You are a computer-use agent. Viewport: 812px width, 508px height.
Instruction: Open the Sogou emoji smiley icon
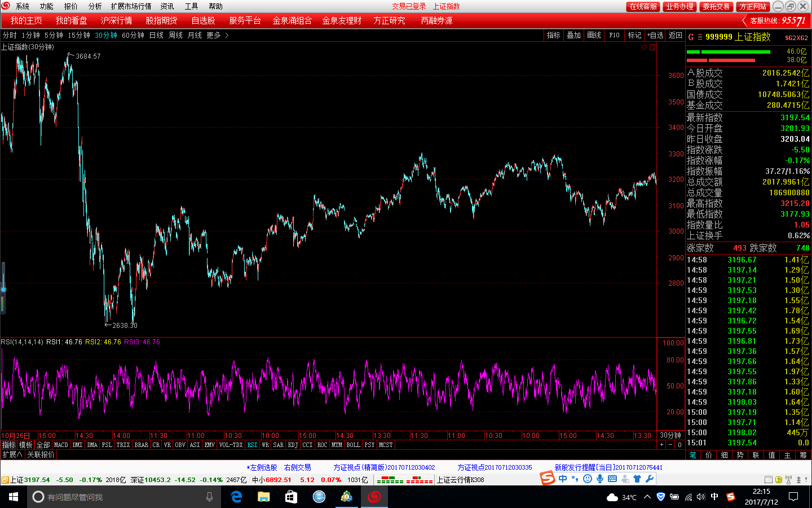588,479
